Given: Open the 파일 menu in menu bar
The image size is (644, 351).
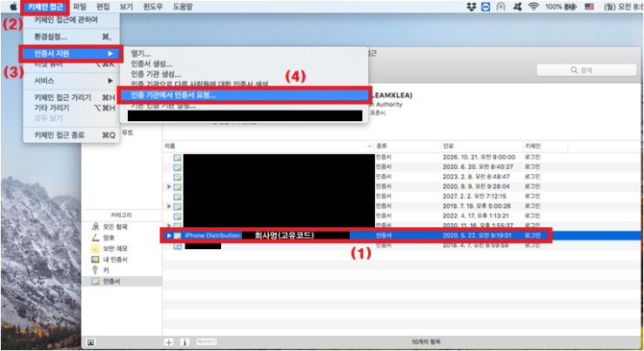Looking at the screenshot, I should click(80, 6).
